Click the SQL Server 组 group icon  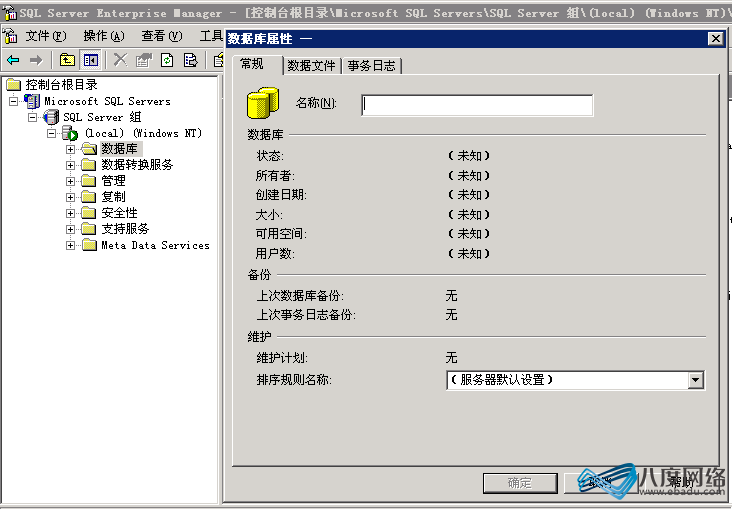click(51, 117)
